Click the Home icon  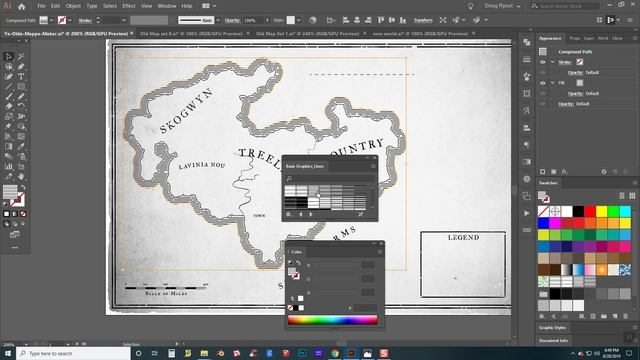[21, 6]
